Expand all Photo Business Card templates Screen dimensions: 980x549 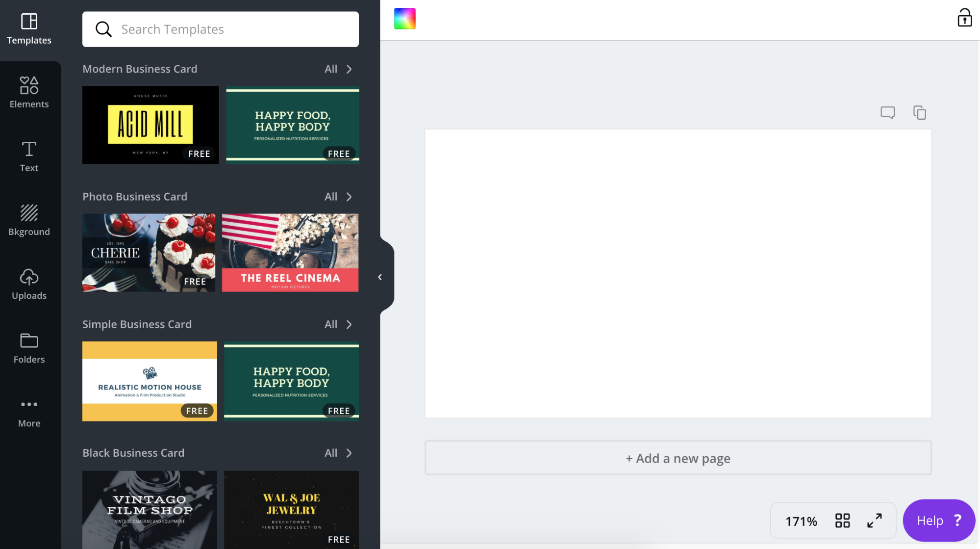[338, 197]
